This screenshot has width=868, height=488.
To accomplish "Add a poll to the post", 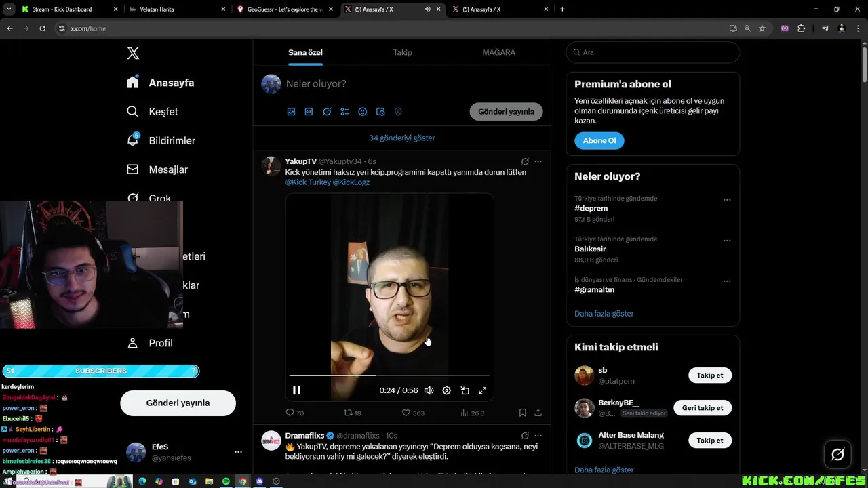I will pyautogui.click(x=344, y=112).
